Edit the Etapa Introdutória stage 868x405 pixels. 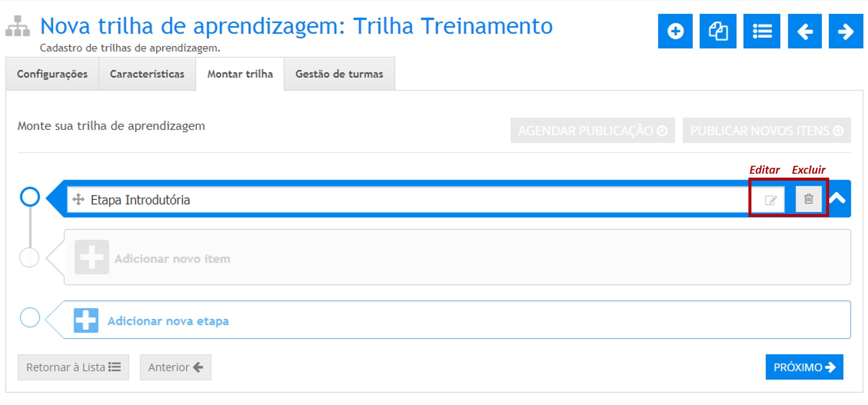pyautogui.click(x=771, y=199)
